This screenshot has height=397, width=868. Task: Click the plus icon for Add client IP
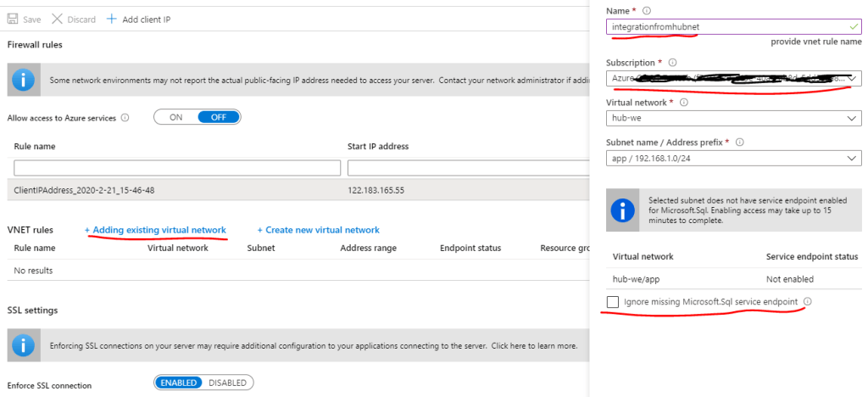coord(111,19)
